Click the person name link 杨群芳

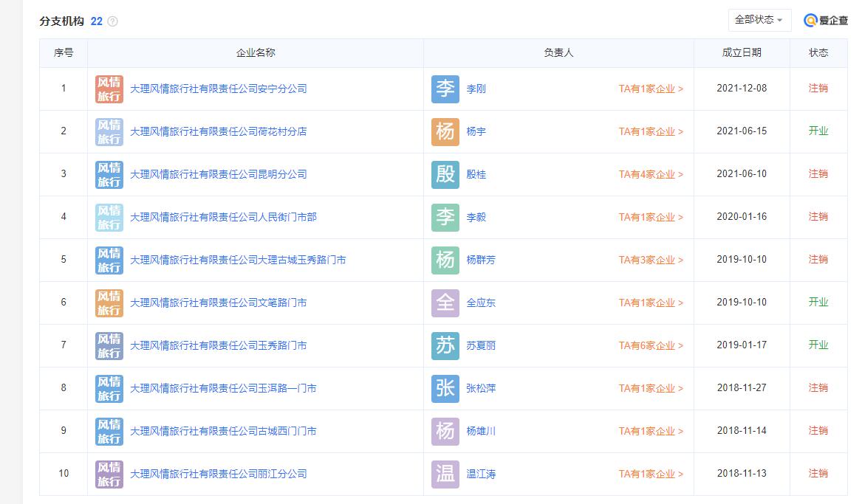pos(481,260)
